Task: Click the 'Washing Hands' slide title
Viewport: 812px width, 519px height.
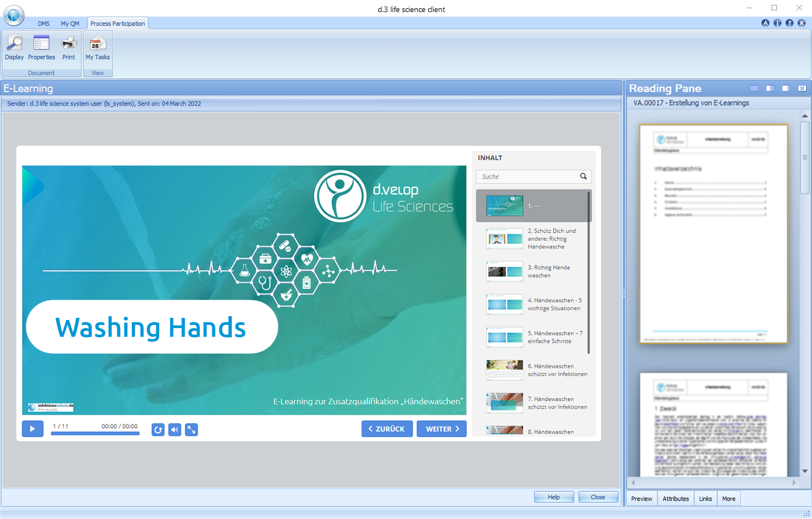Action: [151, 327]
